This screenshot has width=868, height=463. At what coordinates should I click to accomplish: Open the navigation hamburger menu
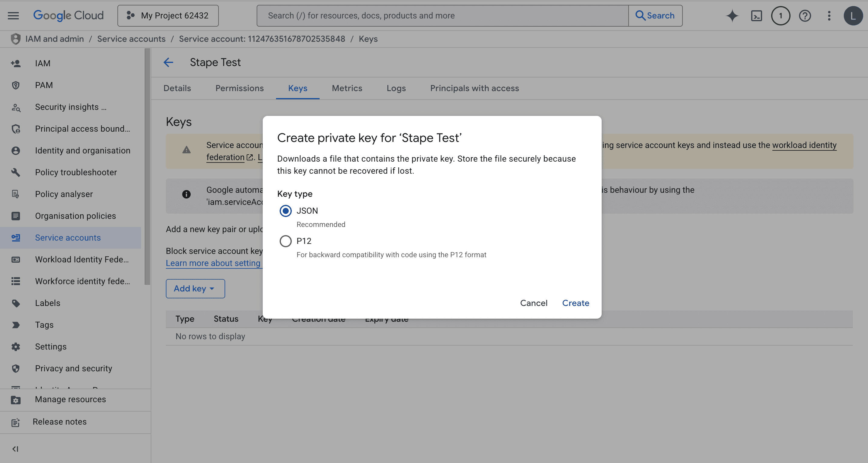point(13,15)
